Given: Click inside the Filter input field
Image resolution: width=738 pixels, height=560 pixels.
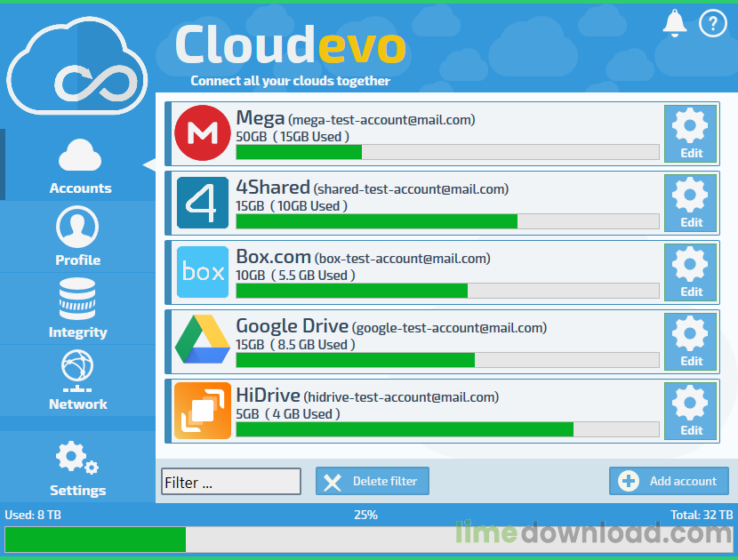Looking at the screenshot, I should [230, 481].
